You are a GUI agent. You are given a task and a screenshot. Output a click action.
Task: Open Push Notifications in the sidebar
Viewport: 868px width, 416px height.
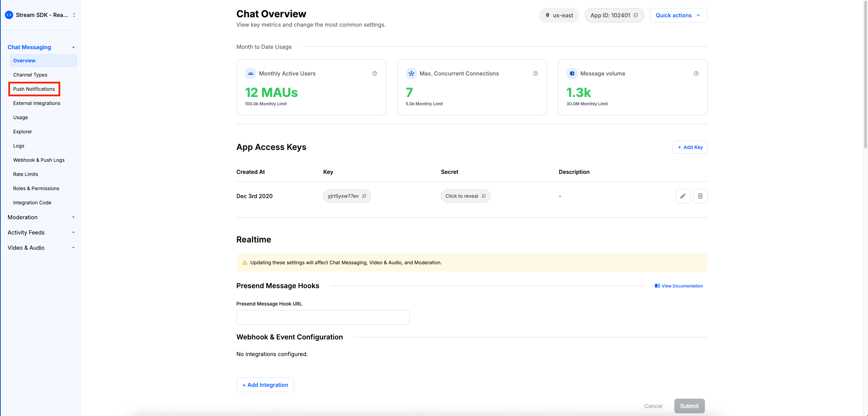34,89
